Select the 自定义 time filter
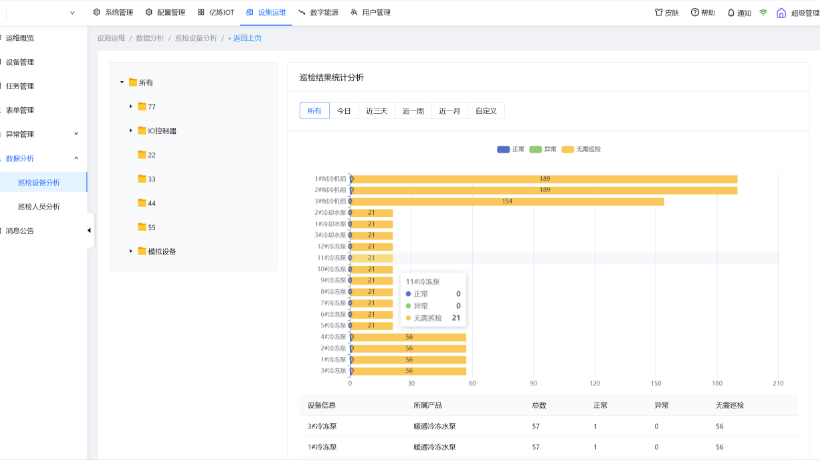The height and width of the screenshot is (460, 820). (x=486, y=111)
